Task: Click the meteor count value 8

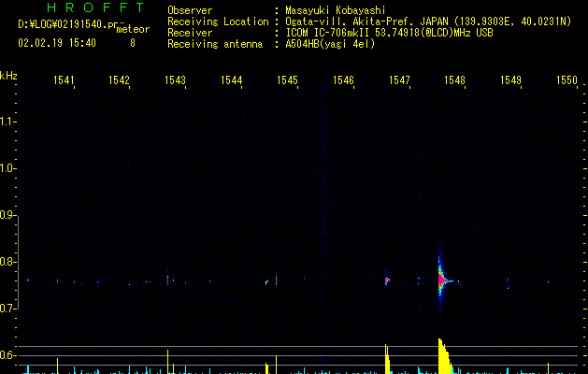Action: point(133,43)
